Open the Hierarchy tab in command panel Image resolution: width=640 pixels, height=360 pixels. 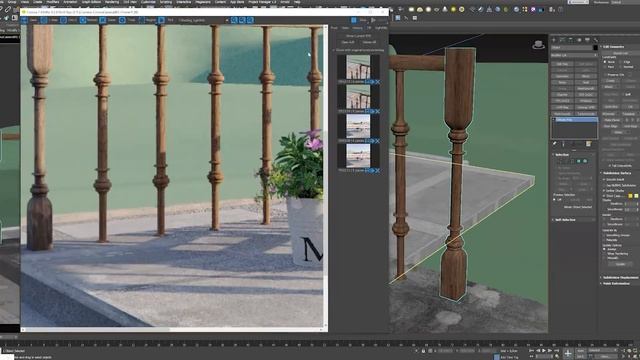(x=571, y=40)
